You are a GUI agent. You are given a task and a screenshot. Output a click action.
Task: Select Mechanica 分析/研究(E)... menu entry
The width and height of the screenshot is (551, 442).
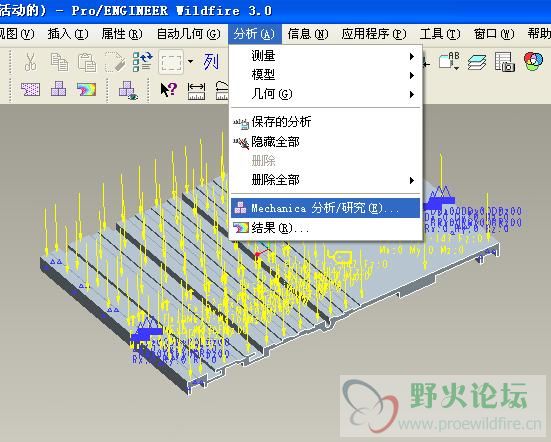pos(325,208)
